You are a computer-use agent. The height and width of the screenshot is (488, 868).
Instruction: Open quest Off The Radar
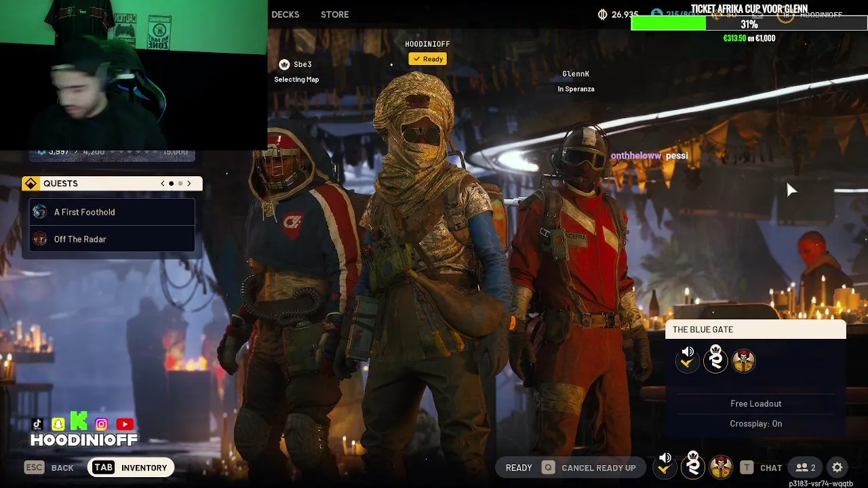point(112,239)
